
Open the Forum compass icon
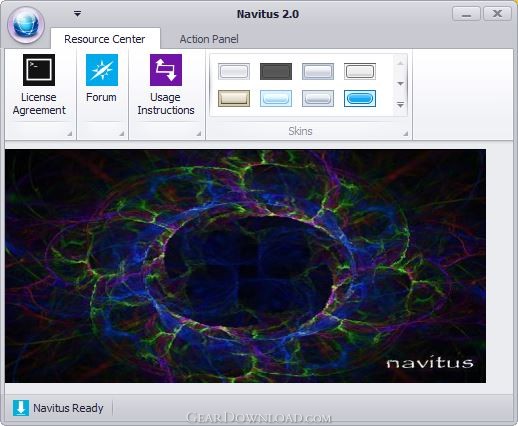click(102, 70)
